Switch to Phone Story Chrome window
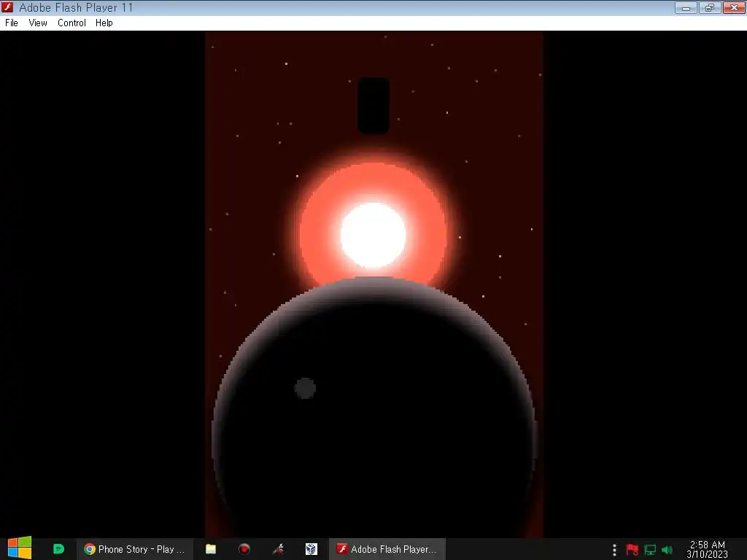Viewport: 747px width, 560px height. coord(134,549)
